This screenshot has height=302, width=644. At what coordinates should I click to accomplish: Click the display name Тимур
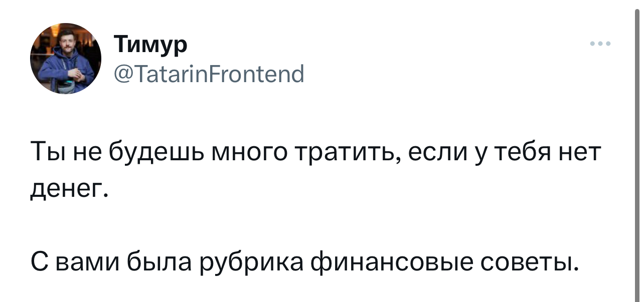150,45
